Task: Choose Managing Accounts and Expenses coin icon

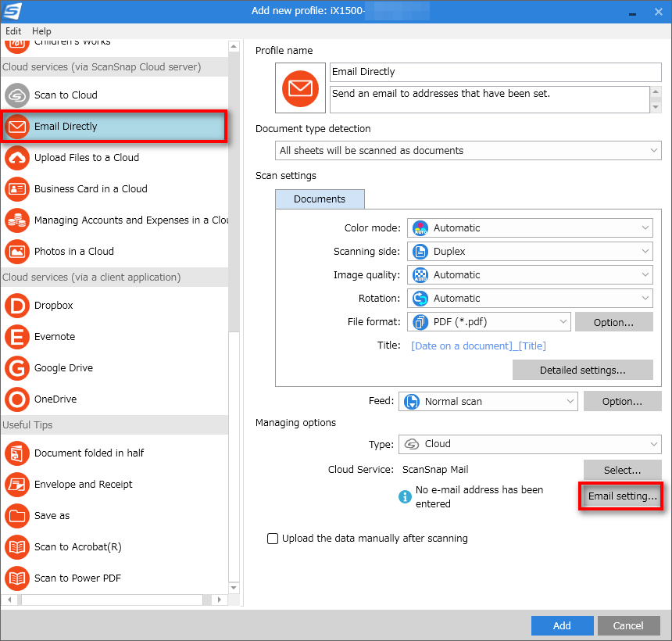Action: tap(17, 220)
